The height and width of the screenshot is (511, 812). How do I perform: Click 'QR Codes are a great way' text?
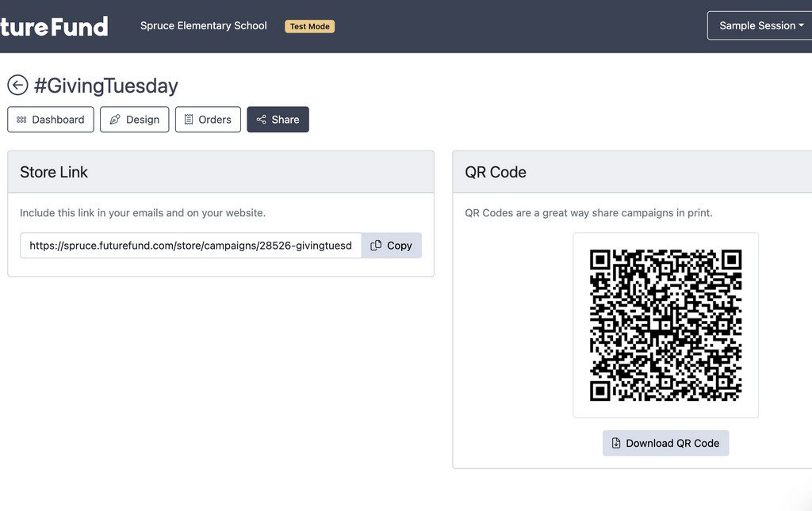tap(589, 212)
